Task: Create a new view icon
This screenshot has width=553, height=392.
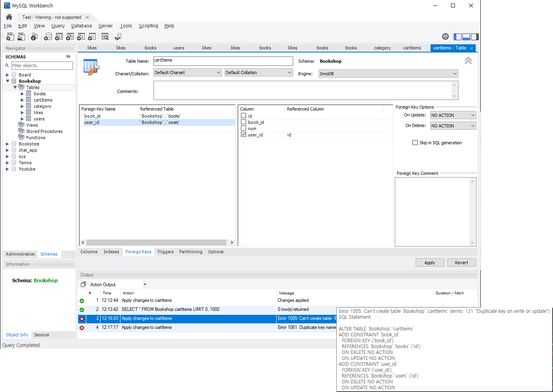Action: click(x=70, y=36)
